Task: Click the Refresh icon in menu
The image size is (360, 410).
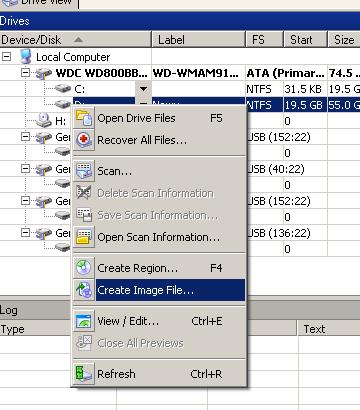Action: click(x=84, y=374)
